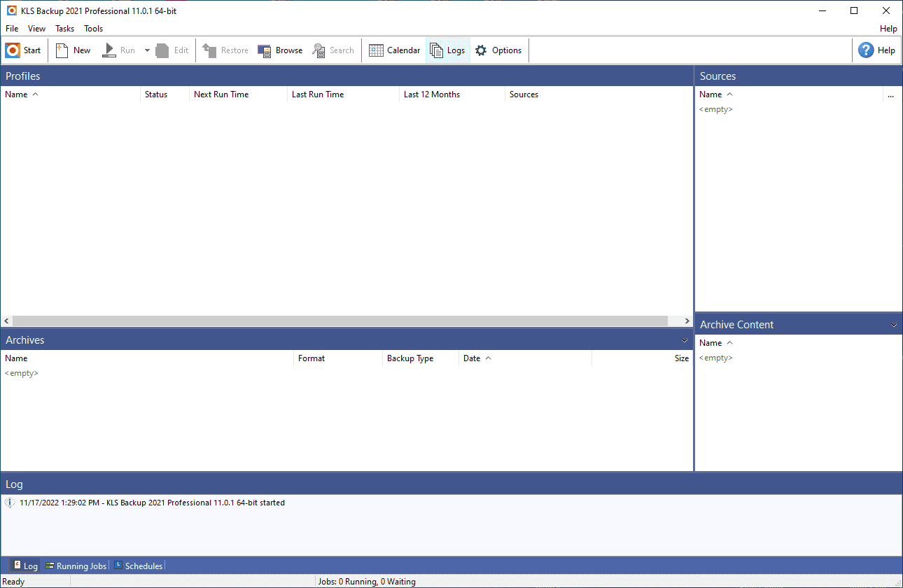Open Options from the toolbar

pos(498,50)
